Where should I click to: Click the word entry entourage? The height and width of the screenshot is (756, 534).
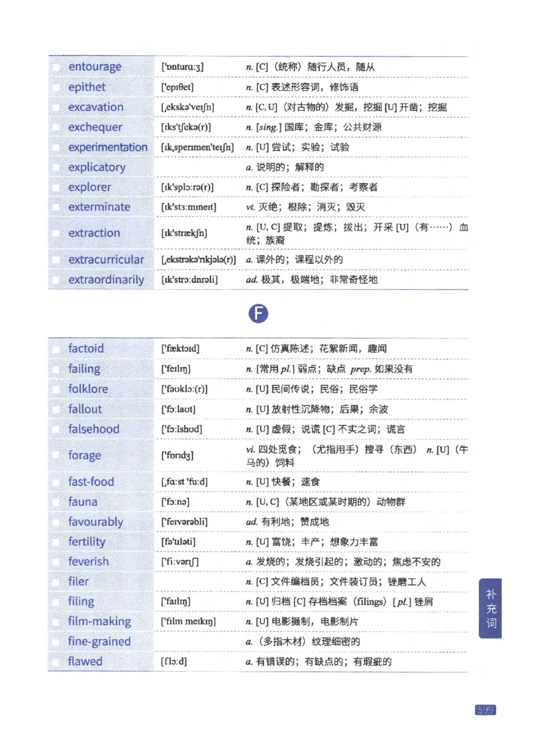point(95,67)
